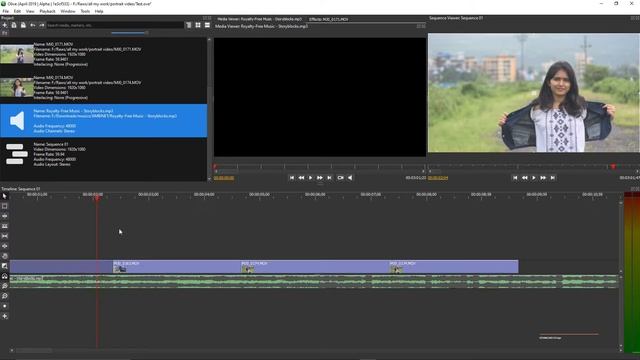Click the project icon-size slider
The image size is (640, 360).
pyautogui.click(x=129, y=33)
